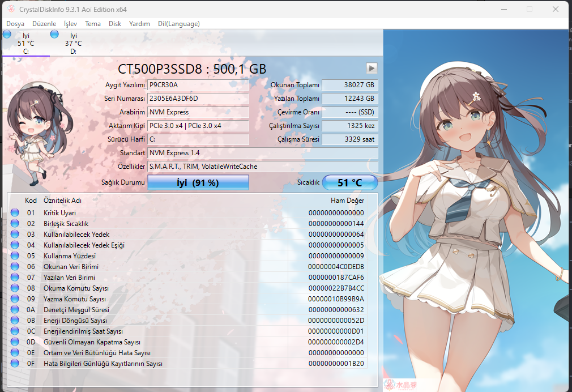Click the blue health orb above D: drive

54,35
